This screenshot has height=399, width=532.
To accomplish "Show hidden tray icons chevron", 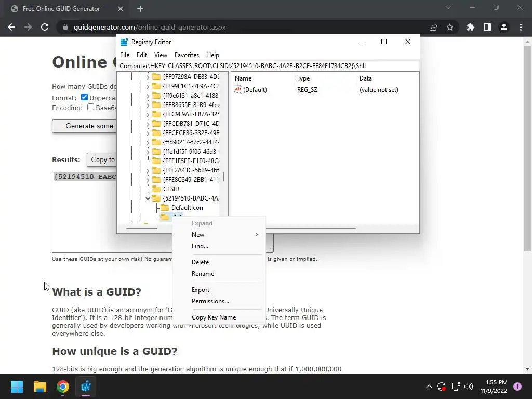I will 429,387.
